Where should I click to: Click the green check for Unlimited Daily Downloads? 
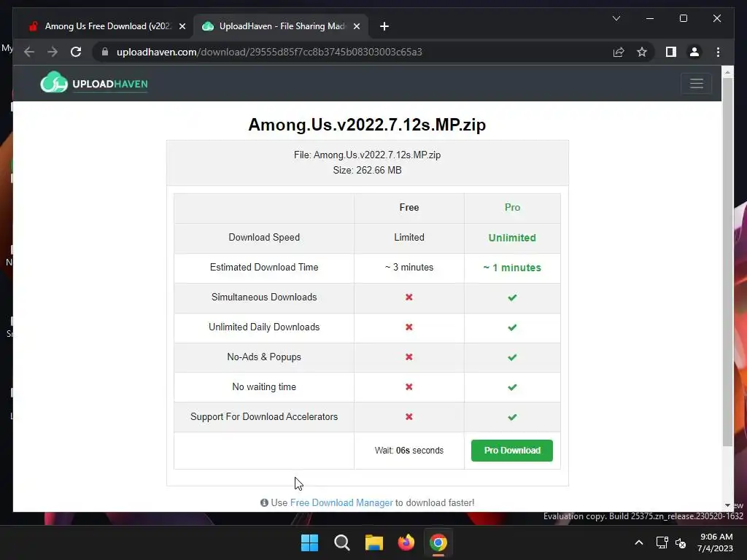[x=512, y=327]
